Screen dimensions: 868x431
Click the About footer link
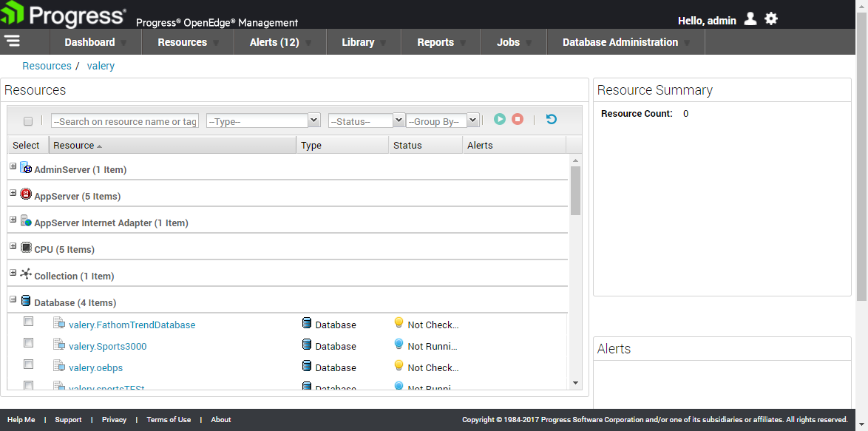click(x=221, y=419)
